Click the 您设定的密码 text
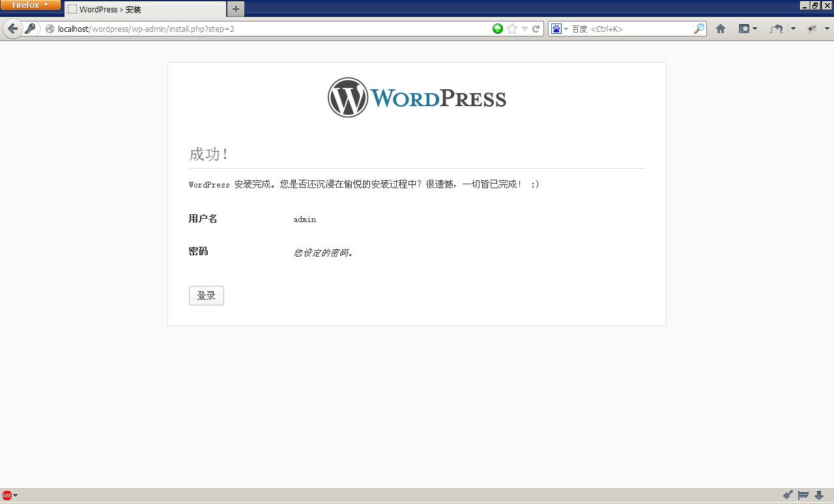 pyautogui.click(x=323, y=253)
